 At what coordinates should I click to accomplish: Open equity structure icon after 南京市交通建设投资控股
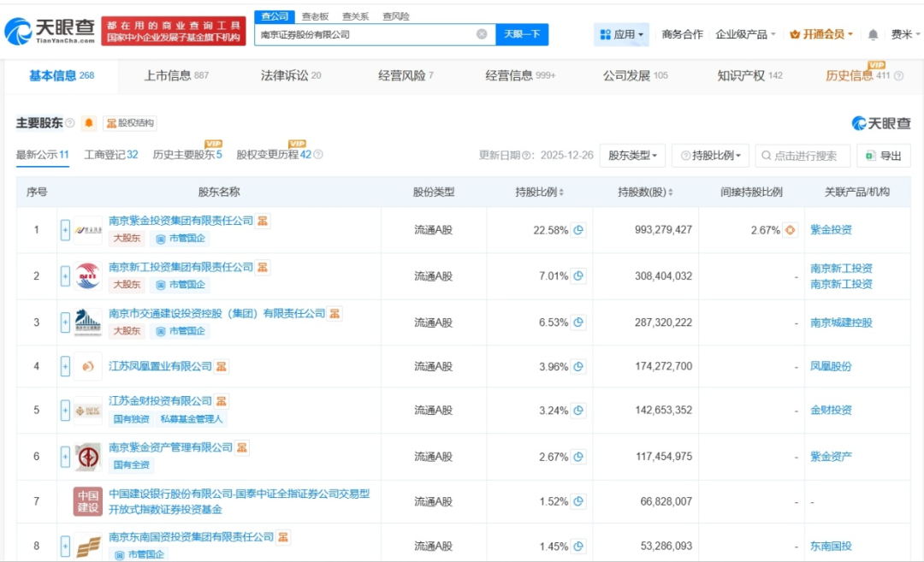pos(335,313)
